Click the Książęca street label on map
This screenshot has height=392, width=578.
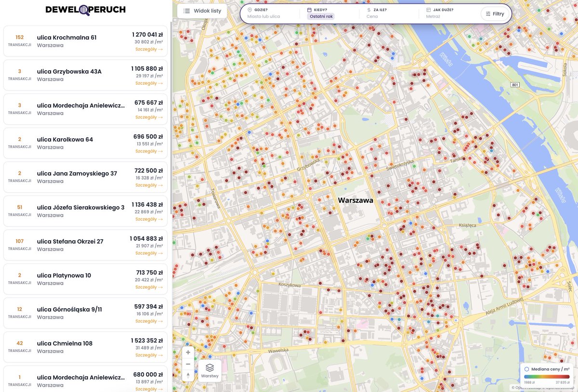pos(467,225)
